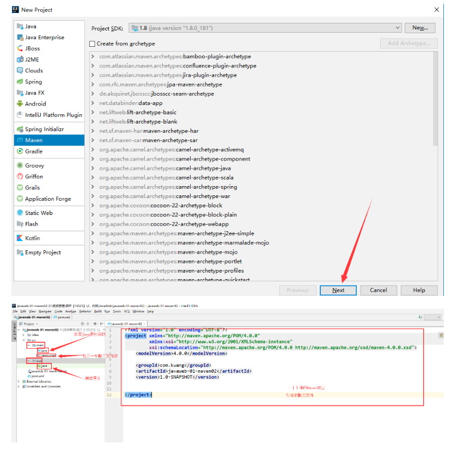The height and width of the screenshot is (450, 476).
Task: Choose Application Forge project type
Action: 49,199
